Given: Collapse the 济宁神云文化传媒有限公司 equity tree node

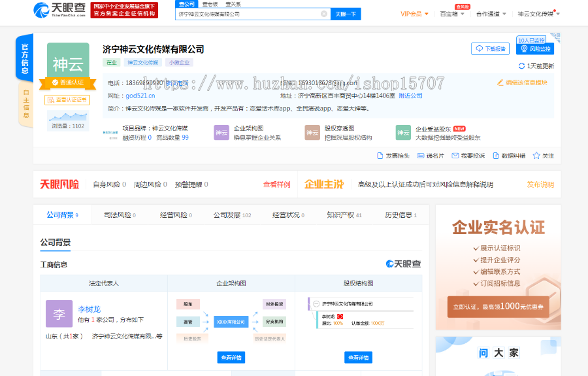Looking at the screenshot, I should [x=316, y=304].
